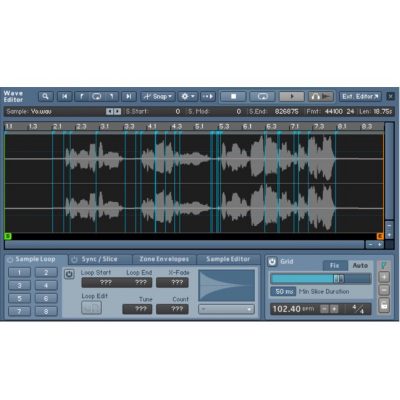Jump to loop start bracket icon
The width and height of the screenshot is (400, 400).
(x=81, y=97)
